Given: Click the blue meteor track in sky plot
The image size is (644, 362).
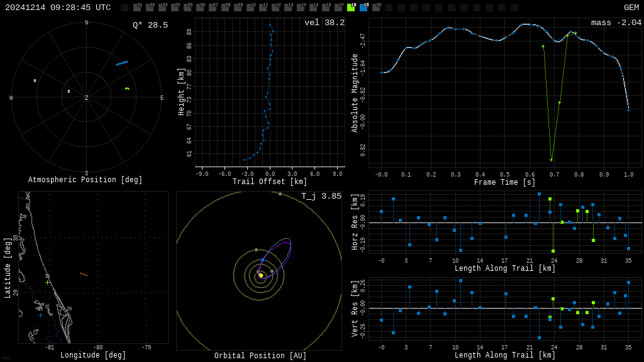Looking at the screenshot, I should tap(122, 63).
